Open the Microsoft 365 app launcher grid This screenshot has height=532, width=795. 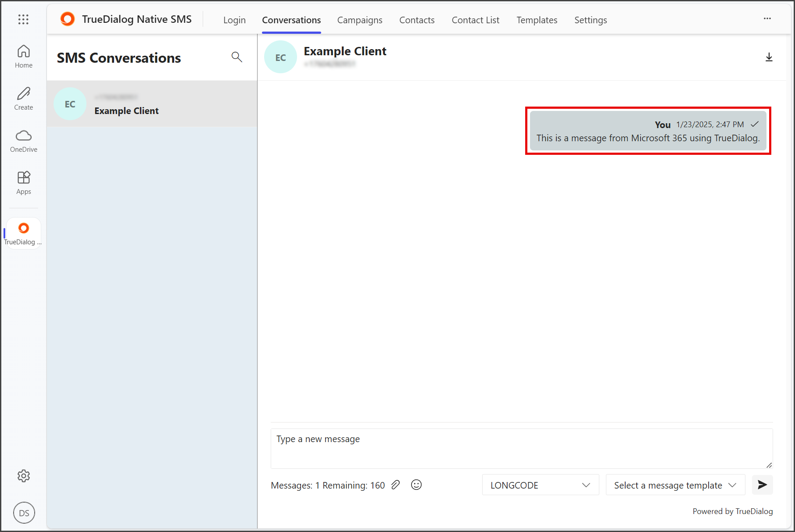pyautogui.click(x=23, y=19)
